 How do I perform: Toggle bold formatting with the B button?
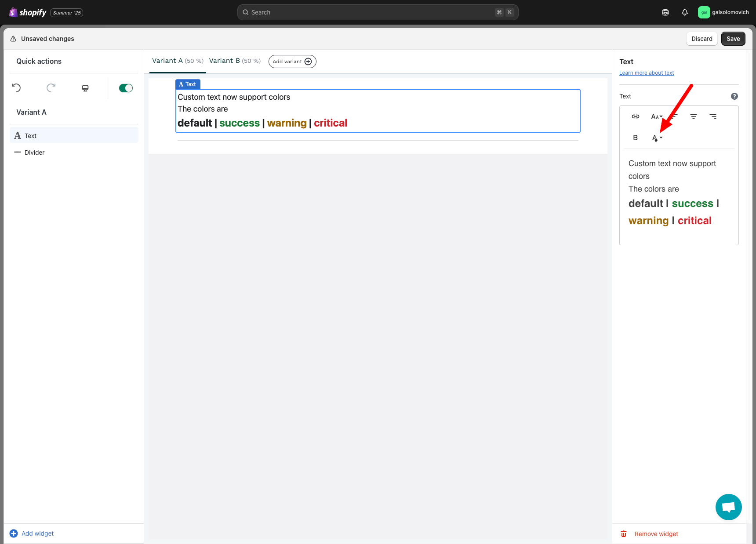635,138
